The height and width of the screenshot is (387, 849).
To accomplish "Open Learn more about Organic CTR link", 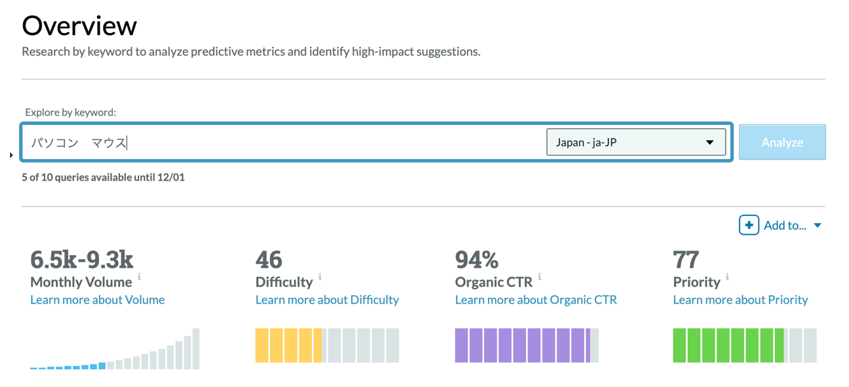I will tap(535, 300).
